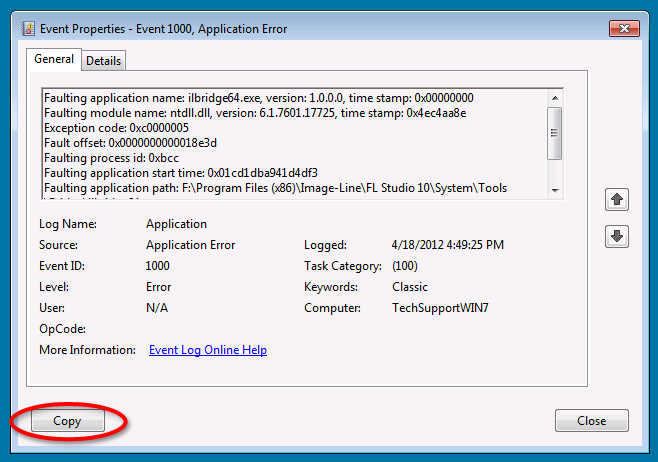Screen dimensions: 658x462
Task: Click the event description scrollbar down arrow
Action: (x=555, y=191)
